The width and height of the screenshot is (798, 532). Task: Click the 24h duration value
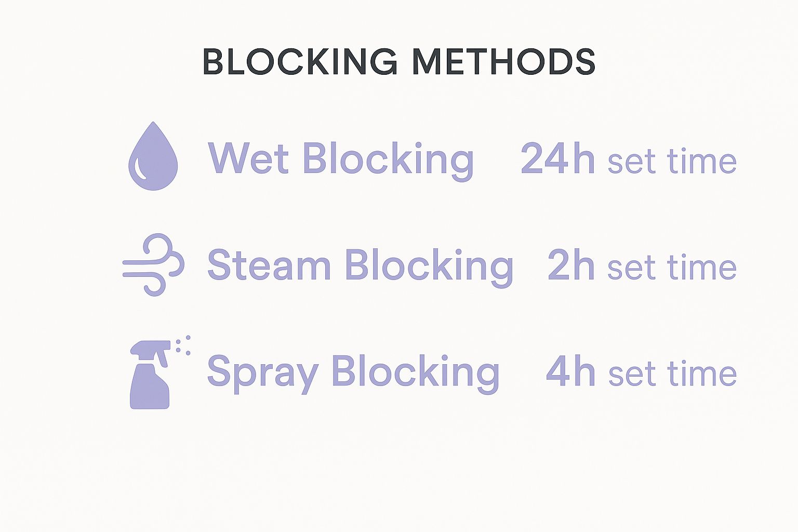click(x=557, y=158)
